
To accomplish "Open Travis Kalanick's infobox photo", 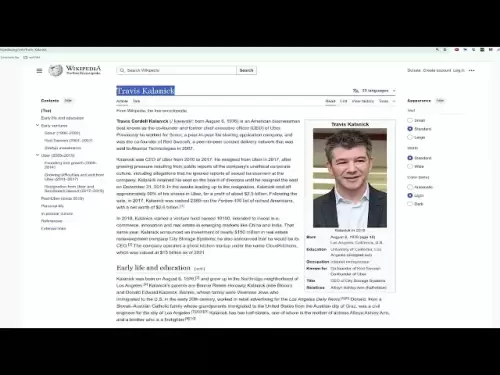I will coord(350,178).
